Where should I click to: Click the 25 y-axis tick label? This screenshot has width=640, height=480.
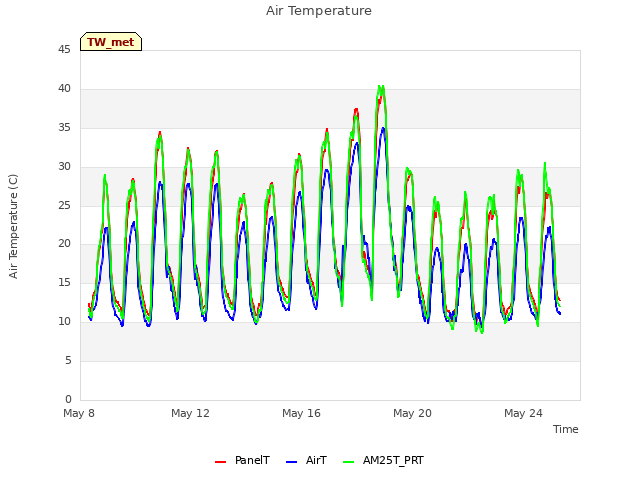[64, 205]
